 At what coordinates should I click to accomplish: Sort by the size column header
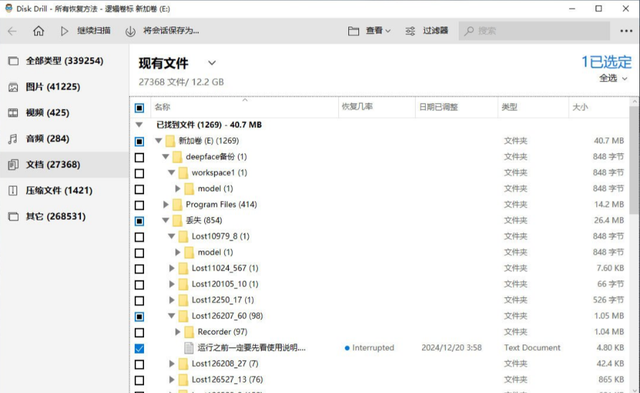[x=598, y=107]
